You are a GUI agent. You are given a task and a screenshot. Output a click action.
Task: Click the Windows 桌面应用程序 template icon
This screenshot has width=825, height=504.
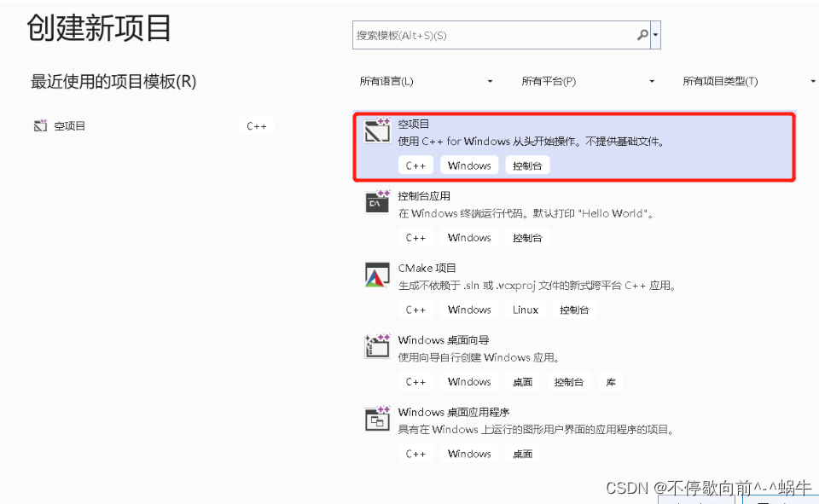[376, 420]
